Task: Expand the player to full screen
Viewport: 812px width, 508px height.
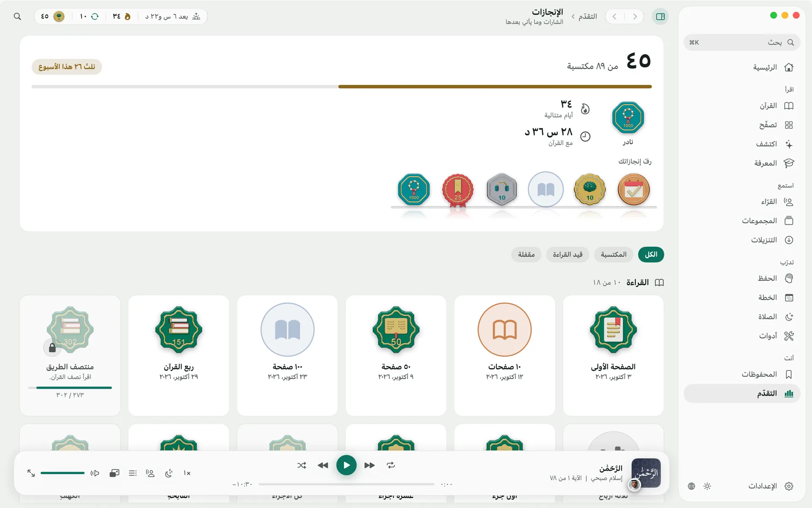Action: (x=31, y=473)
